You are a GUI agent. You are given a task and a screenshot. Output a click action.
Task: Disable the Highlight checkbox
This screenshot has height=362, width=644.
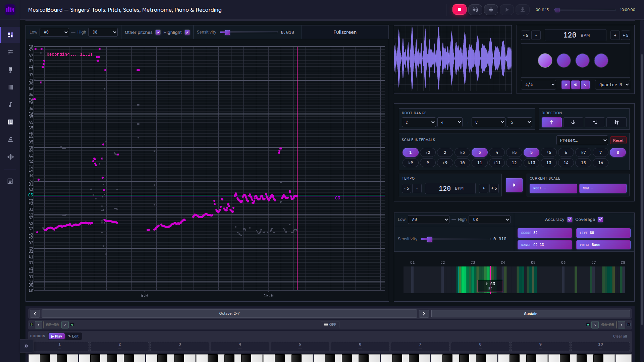click(187, 32)
